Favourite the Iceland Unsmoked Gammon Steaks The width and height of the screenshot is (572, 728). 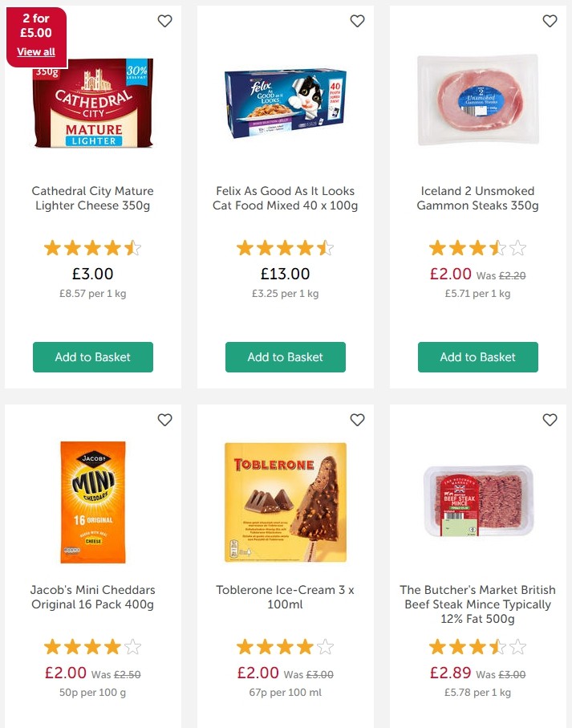click(550, 22)
